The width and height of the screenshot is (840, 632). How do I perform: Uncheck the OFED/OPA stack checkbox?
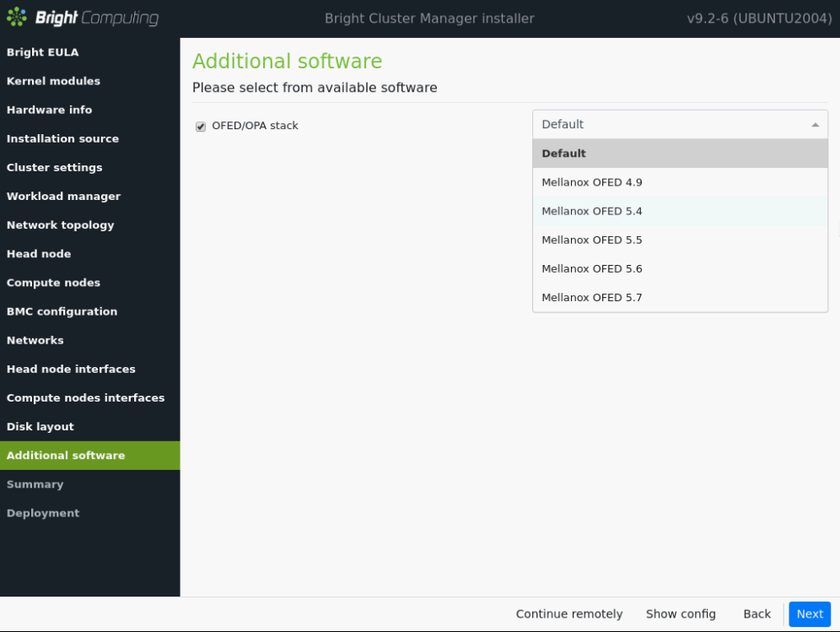(x=201, y=127)
